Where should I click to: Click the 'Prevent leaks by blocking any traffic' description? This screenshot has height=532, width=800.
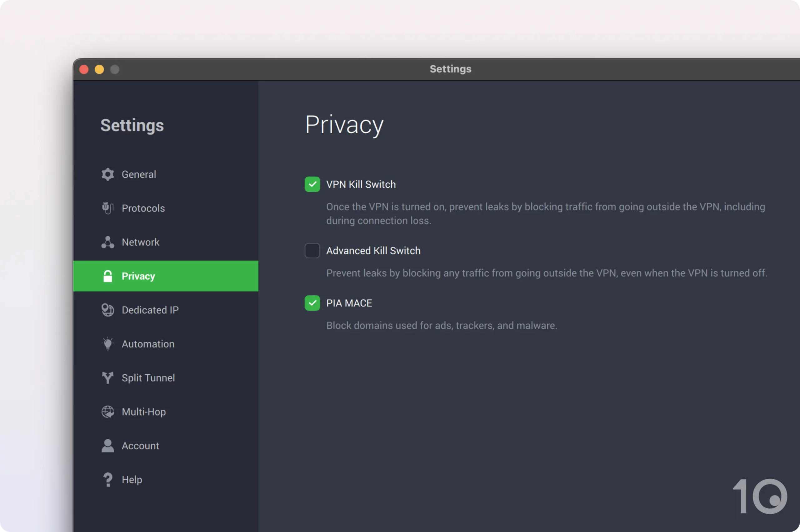(547, 273)
